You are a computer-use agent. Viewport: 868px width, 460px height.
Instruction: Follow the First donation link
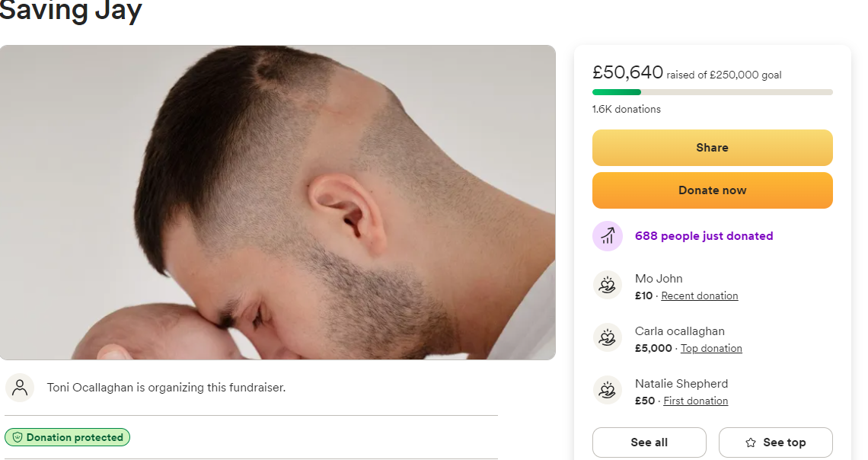coord(695,401)
